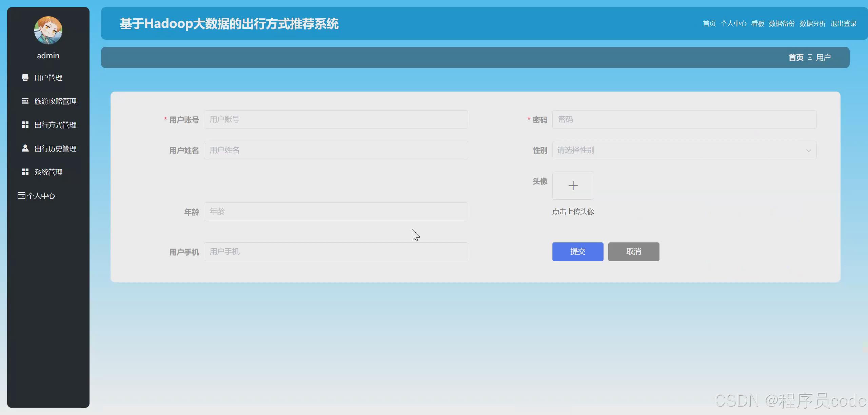The width and height of the screenshot is (868, 415).
Task: Select the 用户管理 monitor icon in sidebar
Action: (25, 78)
